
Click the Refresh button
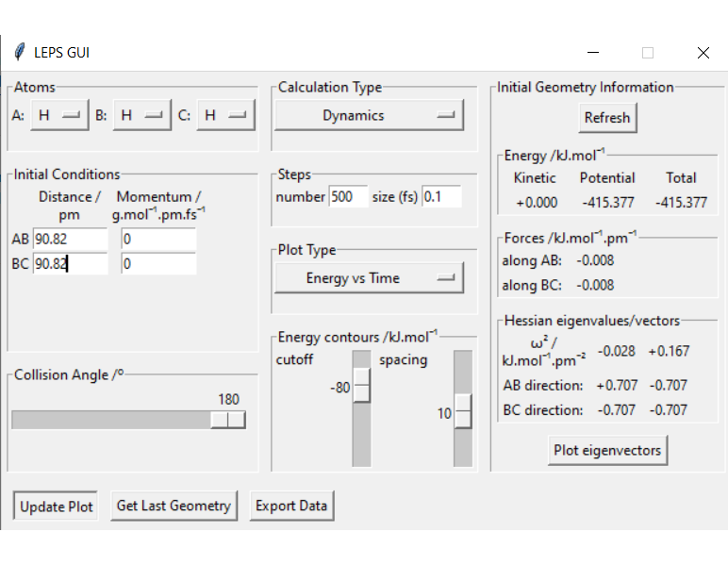[x=607, y=118]
